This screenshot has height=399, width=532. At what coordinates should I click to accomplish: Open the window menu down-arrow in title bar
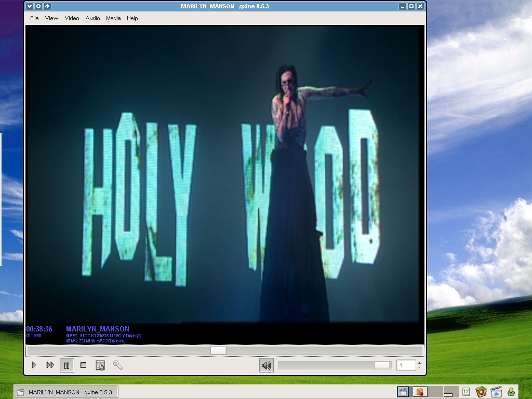point(30,6)
